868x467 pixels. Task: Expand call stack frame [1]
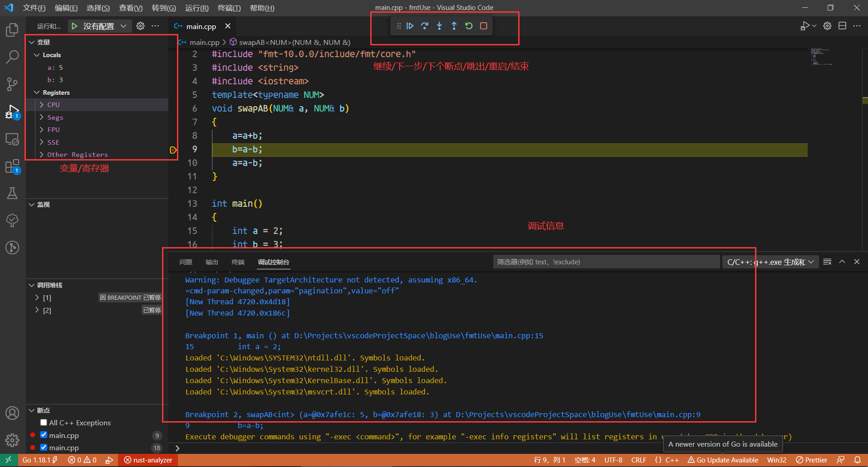(x=36, y=297)
